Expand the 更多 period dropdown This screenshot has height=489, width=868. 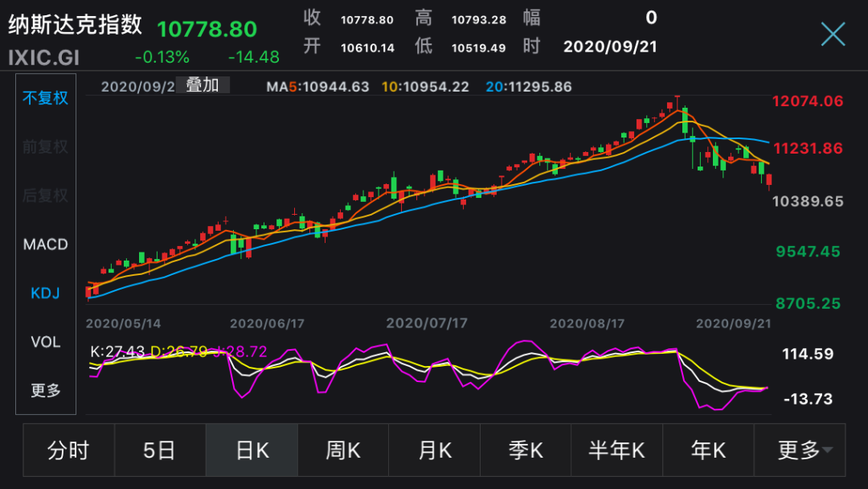(x=800, y=450)
